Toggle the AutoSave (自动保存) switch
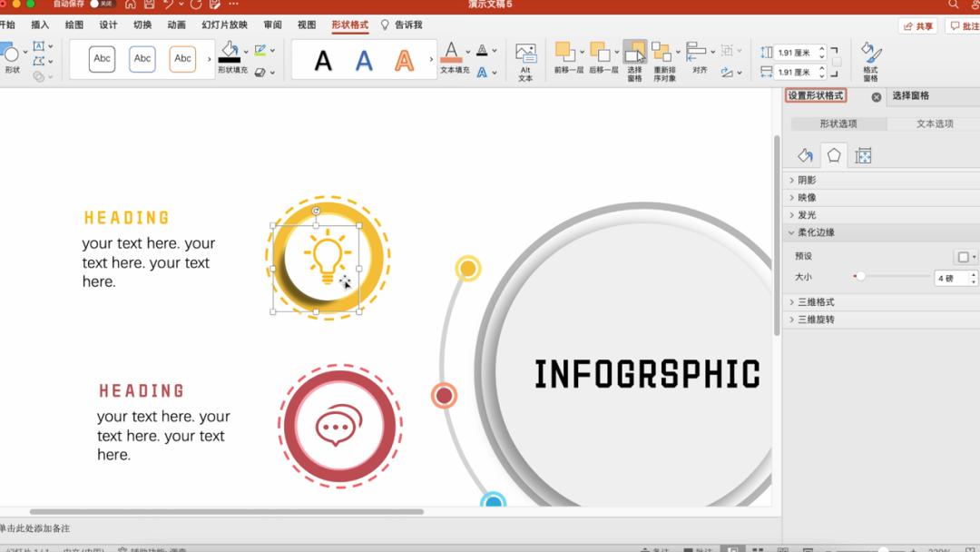Screen dimensions: 980x552 pyautogui.click(x=100, y=5)
